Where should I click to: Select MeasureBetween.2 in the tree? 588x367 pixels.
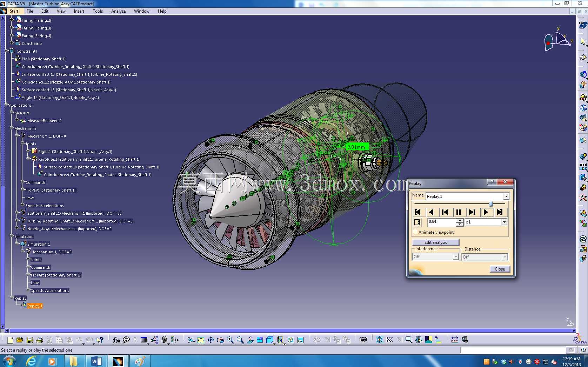pos(44,121)
